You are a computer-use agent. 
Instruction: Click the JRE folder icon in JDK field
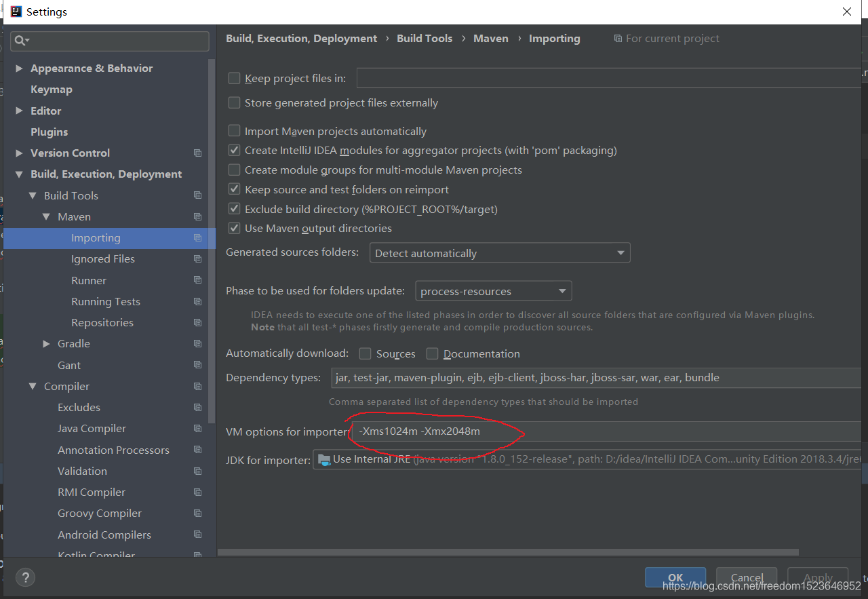click(324, 459)
